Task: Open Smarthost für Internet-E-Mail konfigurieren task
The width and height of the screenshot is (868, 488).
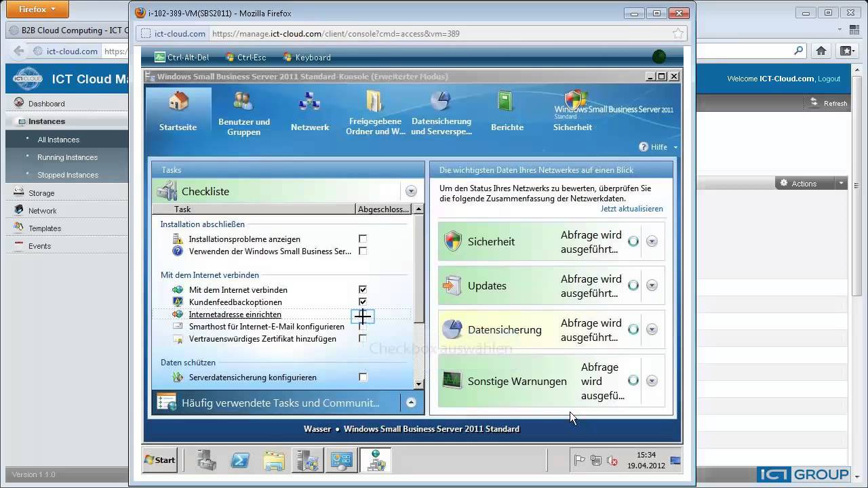Action: coord(267,327)
